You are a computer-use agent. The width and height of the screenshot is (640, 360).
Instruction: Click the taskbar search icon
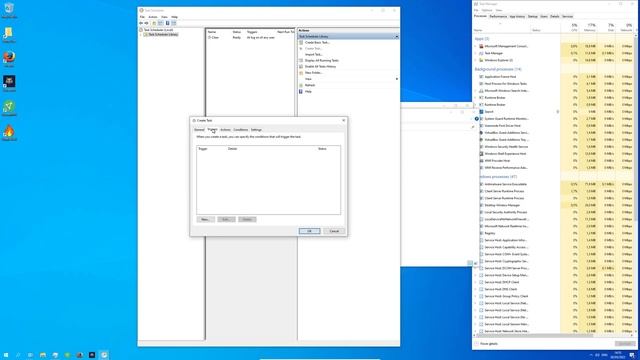[18, 355]
